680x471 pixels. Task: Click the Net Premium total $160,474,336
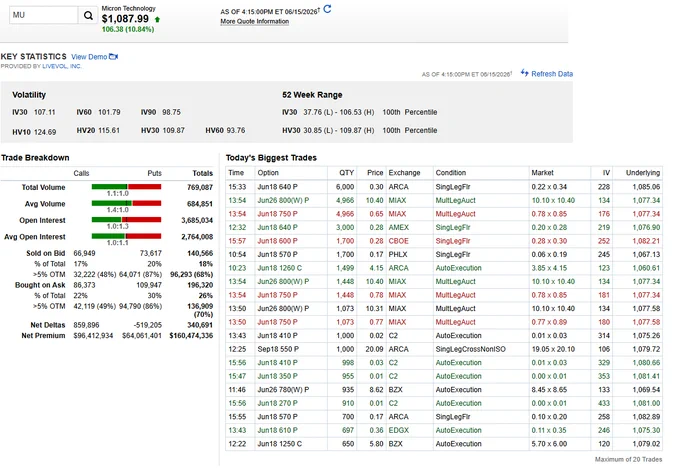pos(191,336)
